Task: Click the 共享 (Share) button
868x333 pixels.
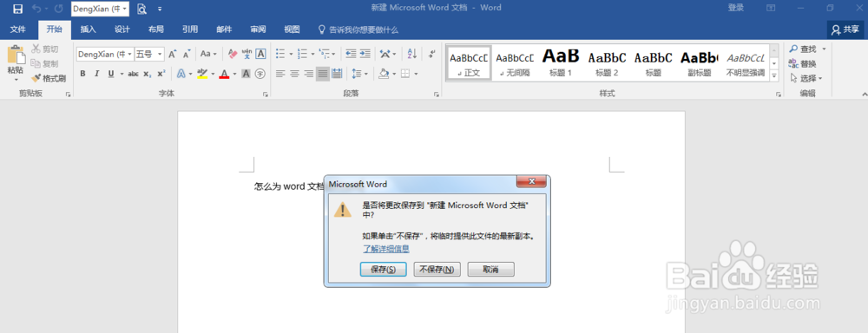Action: pyautogui.click(x=845, y=29)
